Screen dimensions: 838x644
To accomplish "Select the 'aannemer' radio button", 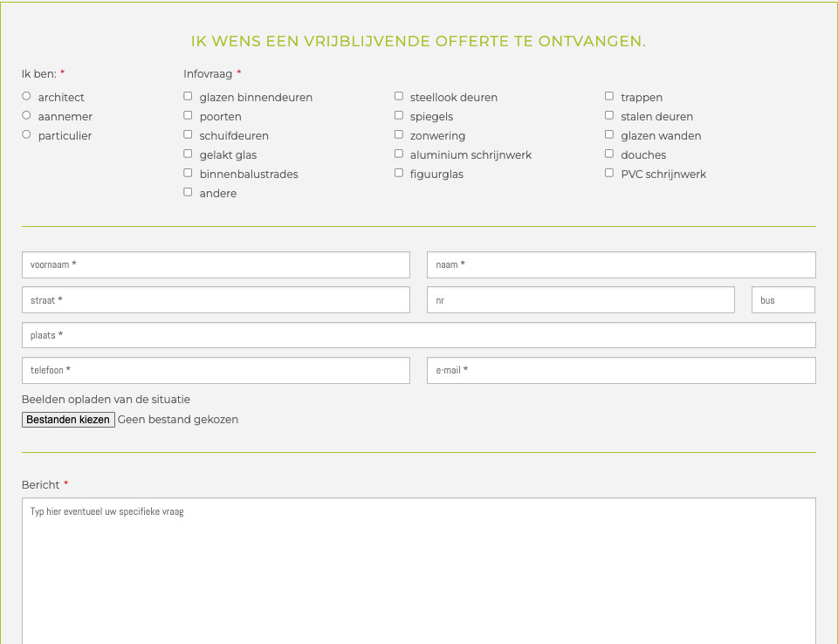I will coord(26,115).
